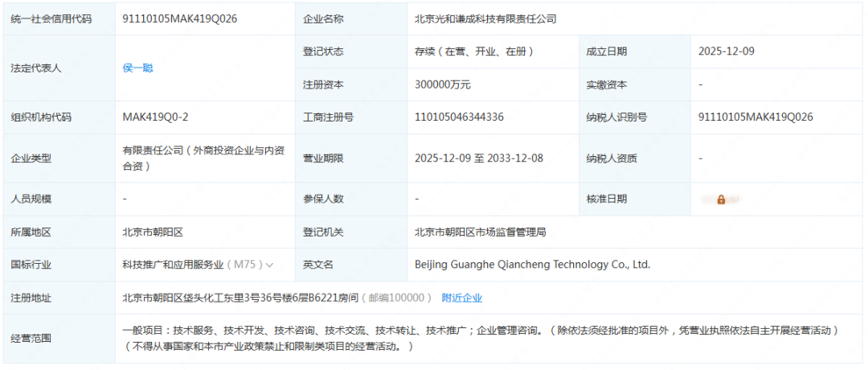Image resolution: width=868 pixels, height=370 pixels.
Task: Click the 营业期限 label cell
Action: pyautogui.click(x=351, y=158)
